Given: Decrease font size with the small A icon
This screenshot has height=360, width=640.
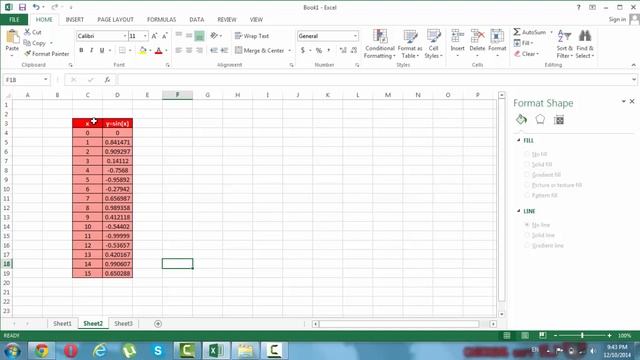Looking at the screenshot, I should 164,36.
